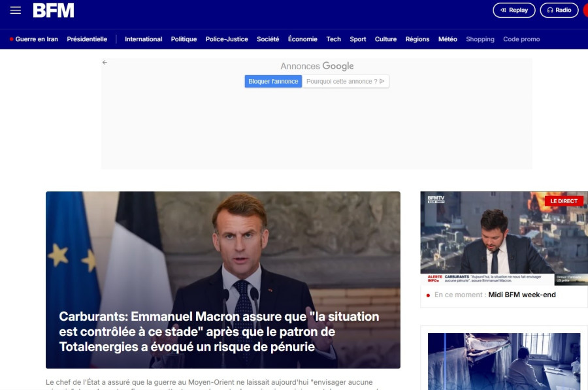Select Présidentielle in navigation bar
Screen dimensions: 588x390
tap(87, 39)
